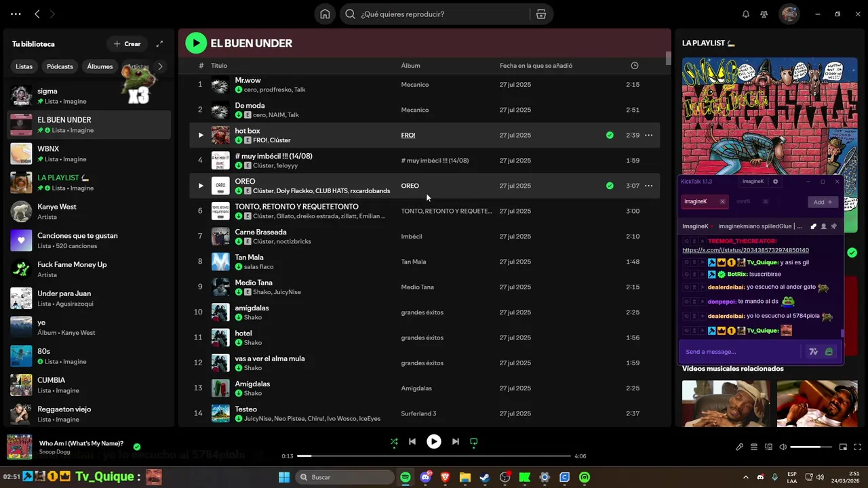
Task: Open the CUMBIA playlist
Action: [89, 385]
